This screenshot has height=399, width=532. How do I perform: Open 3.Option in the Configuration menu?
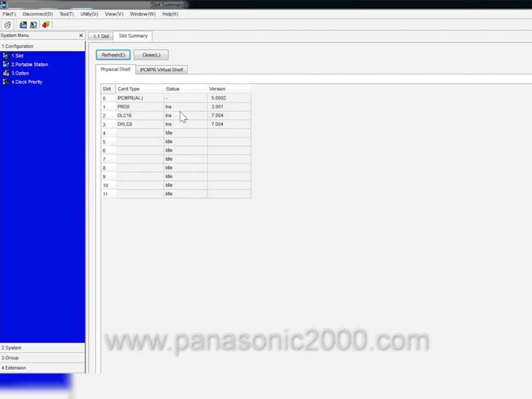pyautogui.click(x=20, y=73)
